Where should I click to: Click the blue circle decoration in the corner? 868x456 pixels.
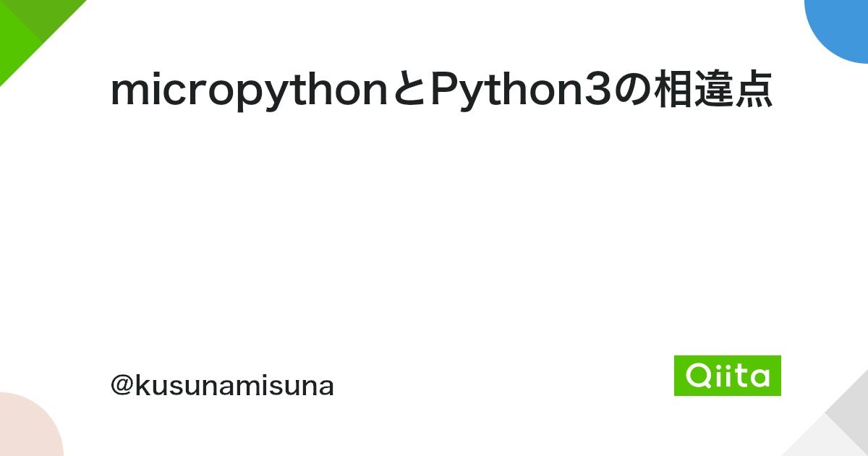click(839, 28)
